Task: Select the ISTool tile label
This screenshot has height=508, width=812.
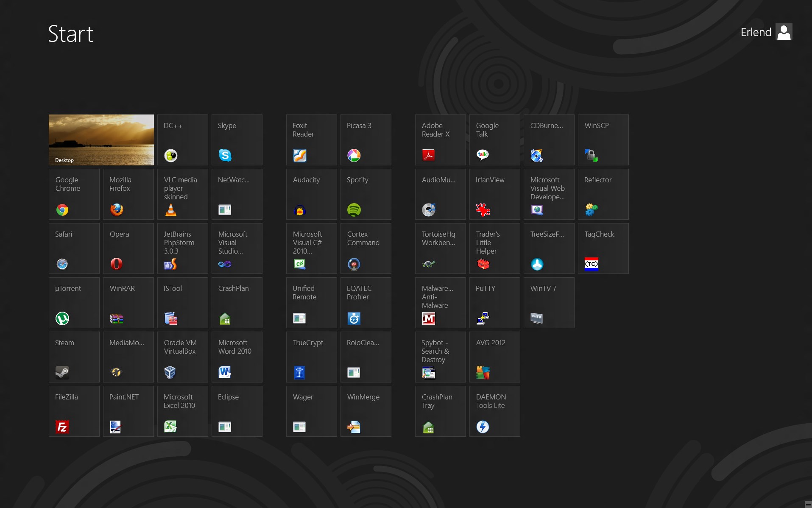Action: (x=173, y=288)
